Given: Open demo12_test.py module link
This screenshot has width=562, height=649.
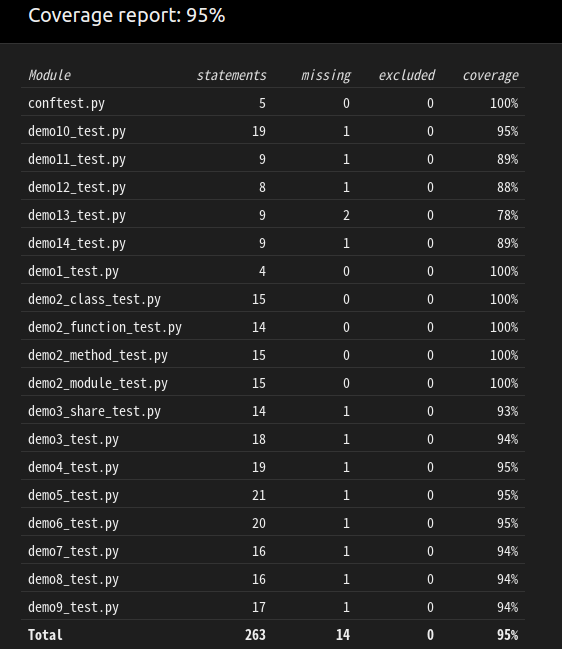Looking at the screenshot, I should point(77,187).
